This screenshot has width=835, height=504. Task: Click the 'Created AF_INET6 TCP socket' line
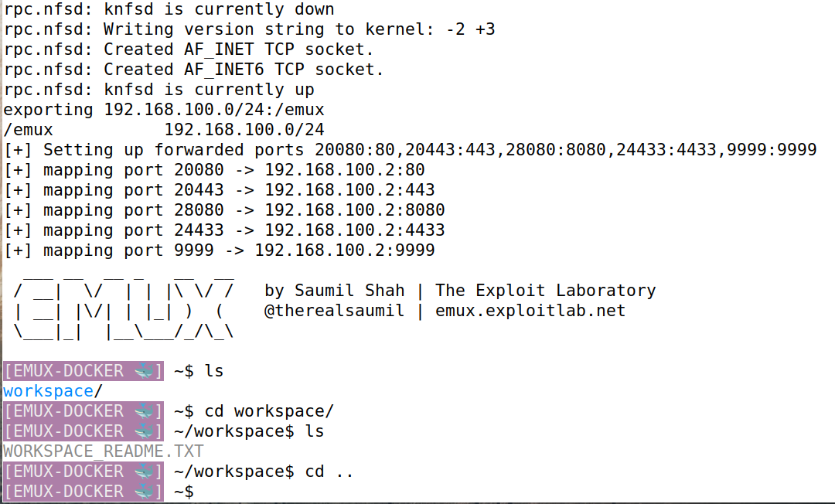[x=194, y=70]
